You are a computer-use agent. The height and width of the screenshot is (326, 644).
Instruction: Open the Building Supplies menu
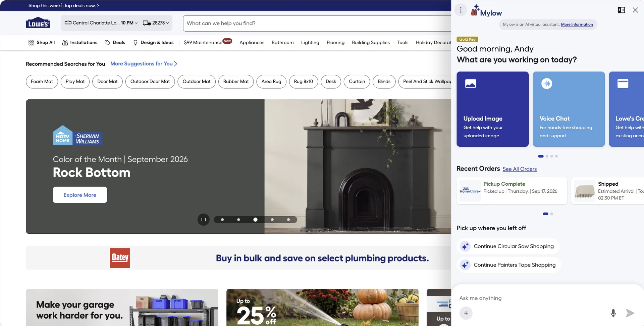click(371, 43)
